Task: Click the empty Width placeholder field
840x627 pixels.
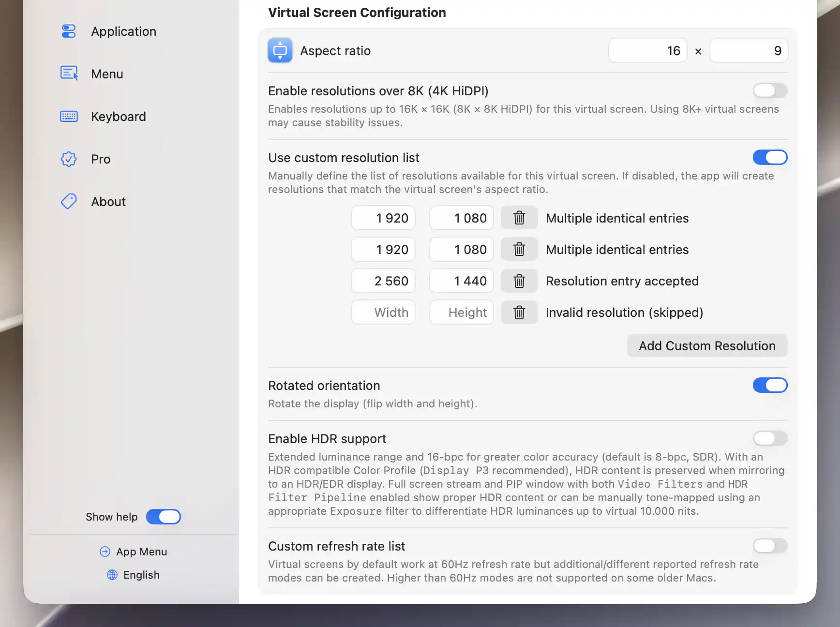Action: tap(383, 312)
